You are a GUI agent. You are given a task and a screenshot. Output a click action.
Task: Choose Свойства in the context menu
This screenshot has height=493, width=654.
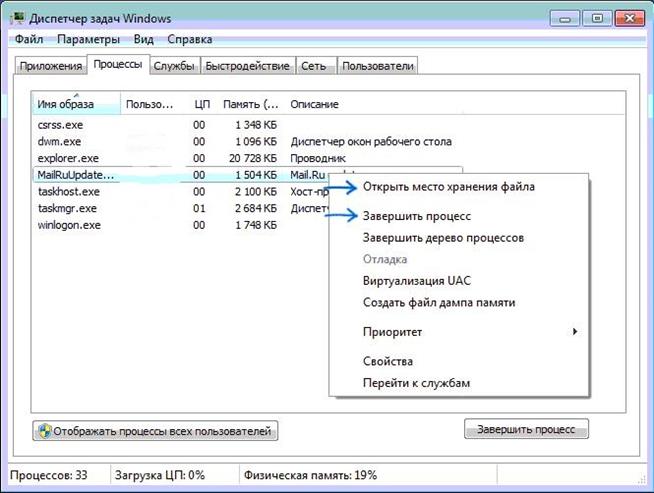[x=388, y=361]
